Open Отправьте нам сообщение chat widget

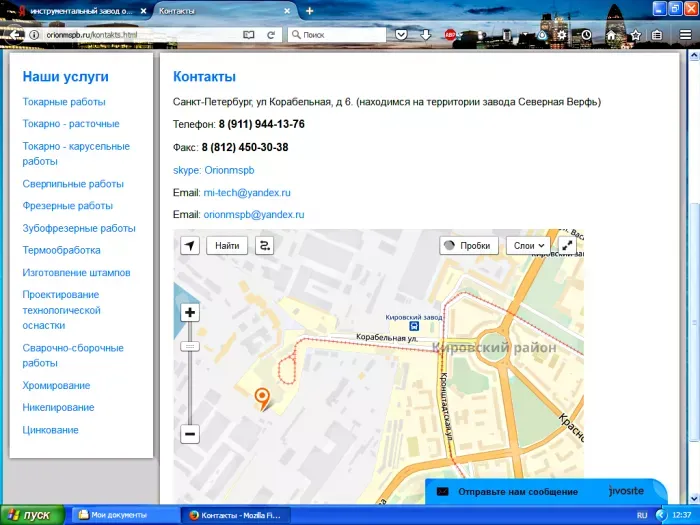pyautogui.click(x=546, y=492)
